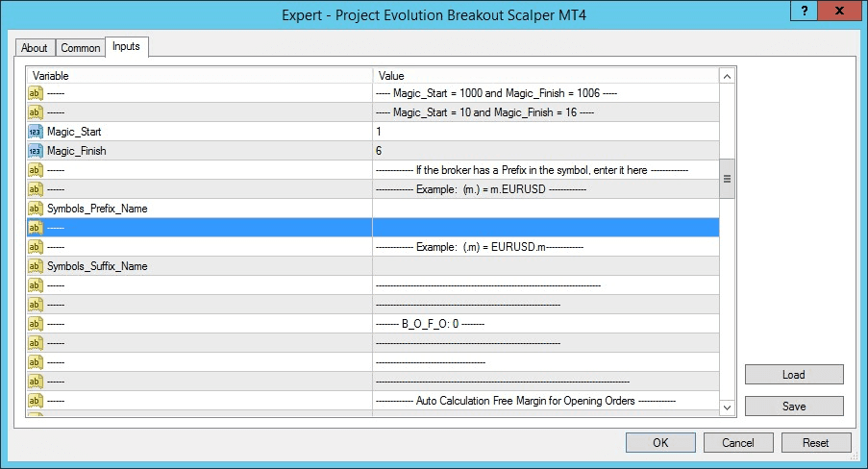Confirm settings with the OK button

660,443
